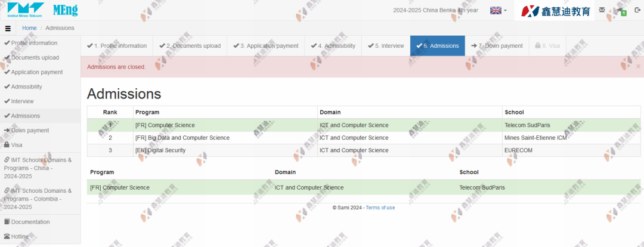Click 'Mines Saint-Etienne ICM' cell
The height and width of the screenshot is (247, 644).
pos(535,138)
